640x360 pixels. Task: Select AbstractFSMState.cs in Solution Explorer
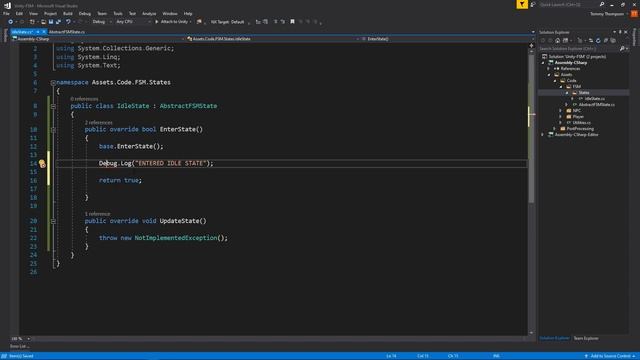596,104
